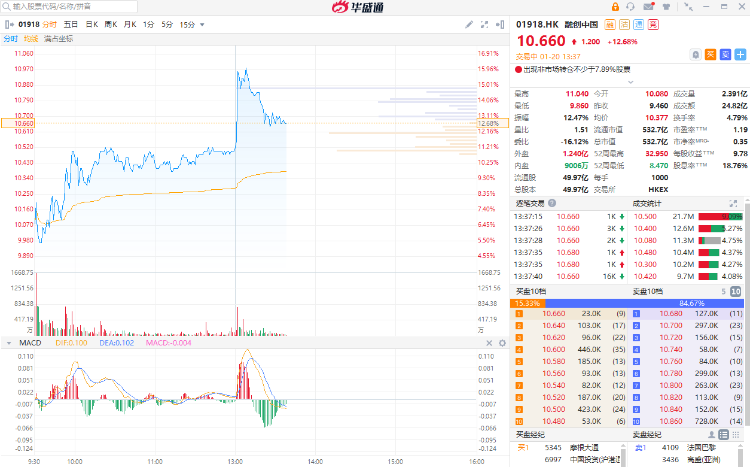
Task: Open the mail messages icon
Action: coord(649,7)
